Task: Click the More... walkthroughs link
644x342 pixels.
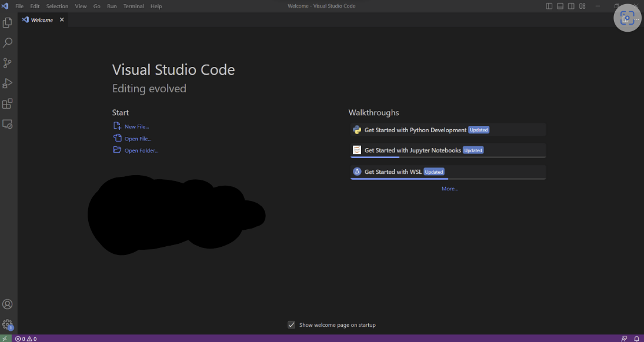Action: 450,189
